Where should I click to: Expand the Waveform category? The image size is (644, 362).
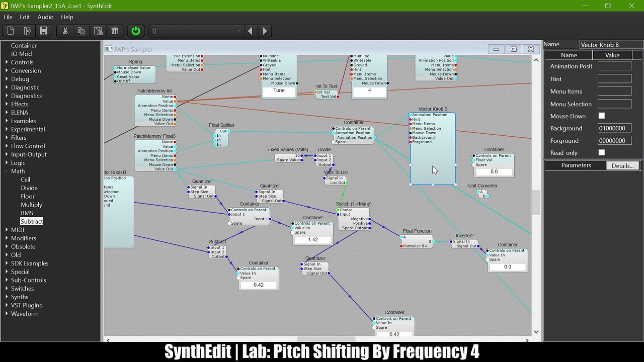[7, 314]
